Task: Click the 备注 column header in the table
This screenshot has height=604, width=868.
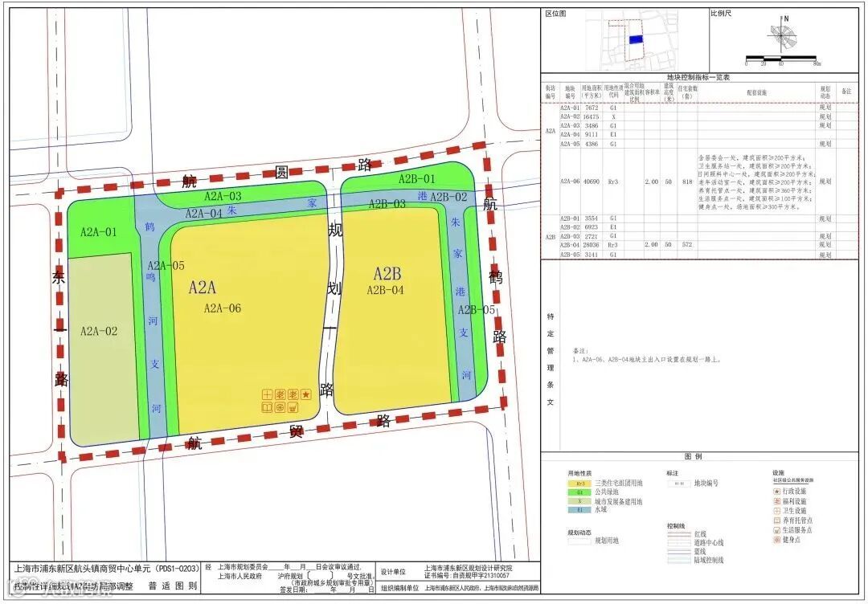Action: pyautogui.click(x=845, y=92)
